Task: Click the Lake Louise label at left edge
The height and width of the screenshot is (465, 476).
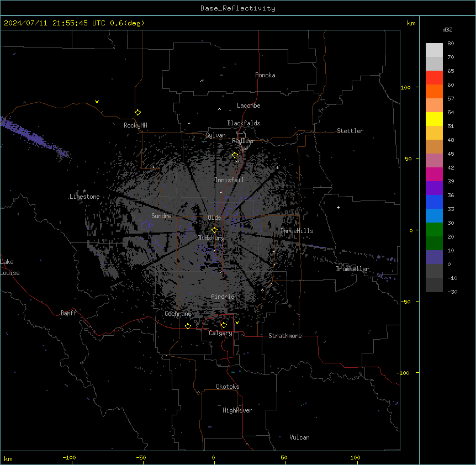Action: pos(10,267)
